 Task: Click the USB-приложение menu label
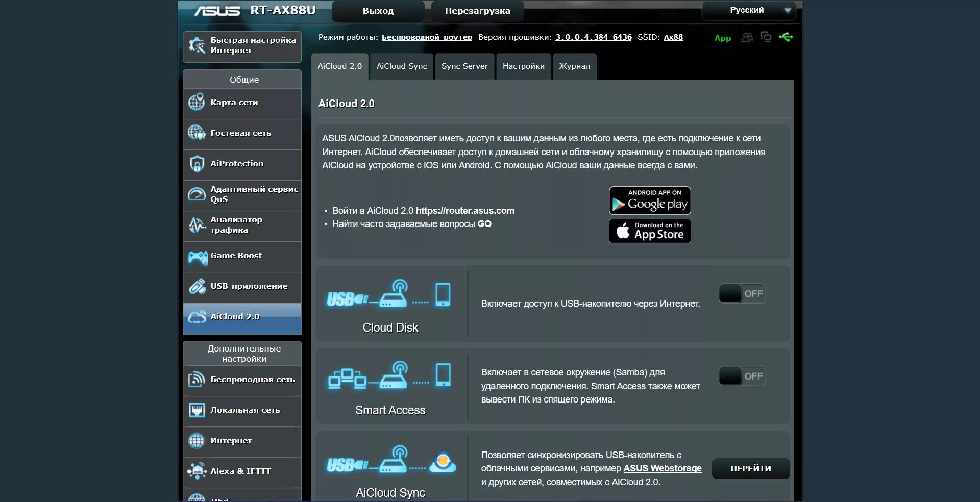tap(249, 286)
